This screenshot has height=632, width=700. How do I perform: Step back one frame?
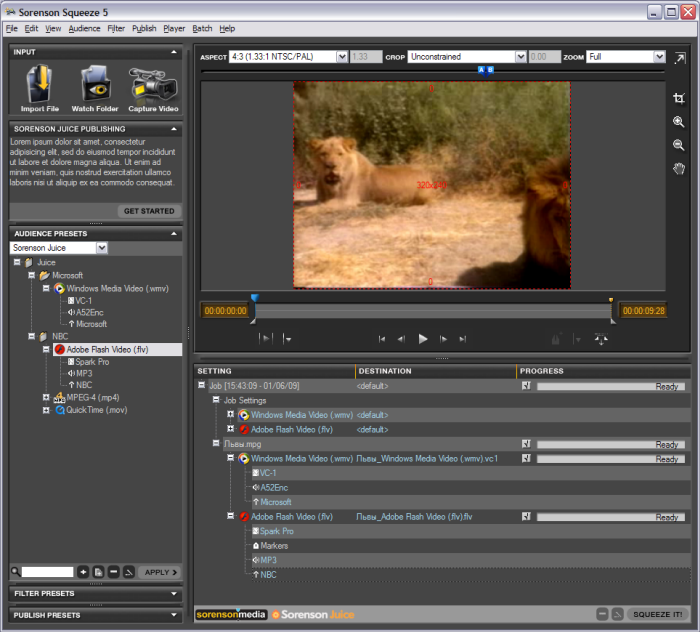coord(401,339)
